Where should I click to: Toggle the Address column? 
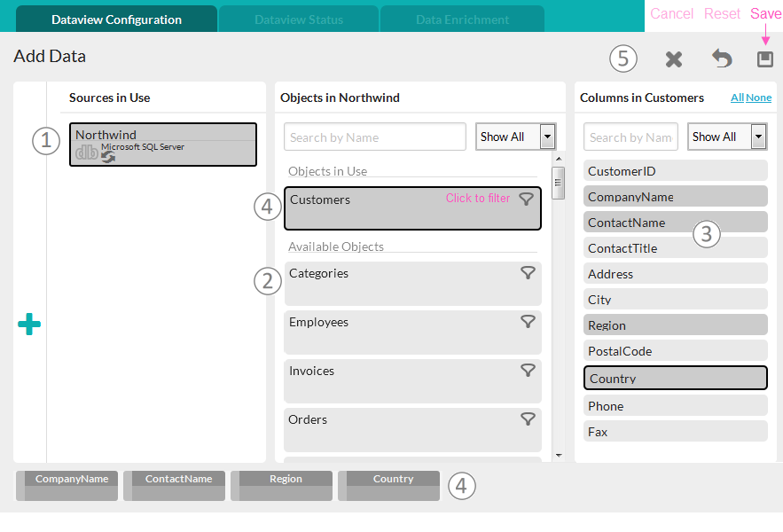pyautogui.click(x=675, y=273)
